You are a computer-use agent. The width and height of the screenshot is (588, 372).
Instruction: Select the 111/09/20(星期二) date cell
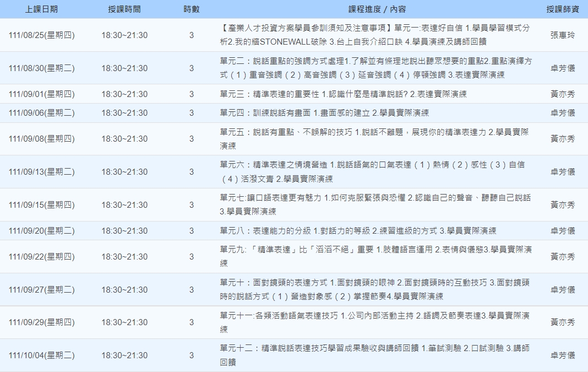[41, 231]
